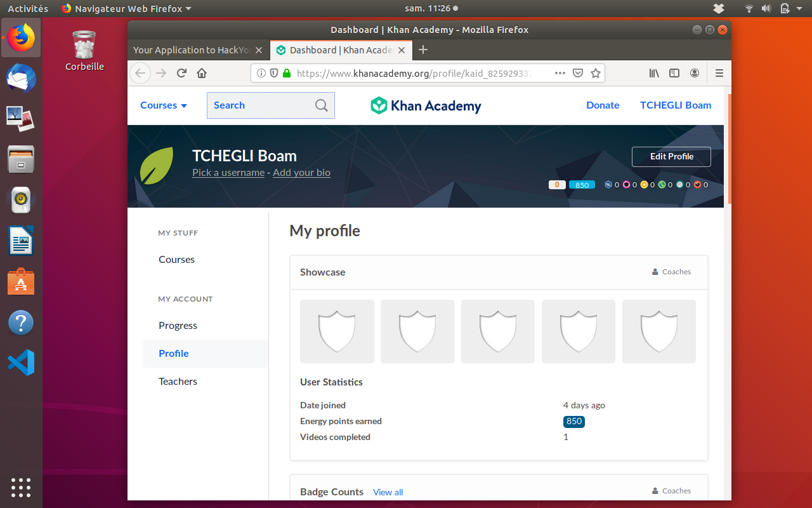Image resolution: width=812 pixels, height=508 pixels.
Task: Open page actions three-dot menu
Action: pyautogui.click(x=560, y=73)
